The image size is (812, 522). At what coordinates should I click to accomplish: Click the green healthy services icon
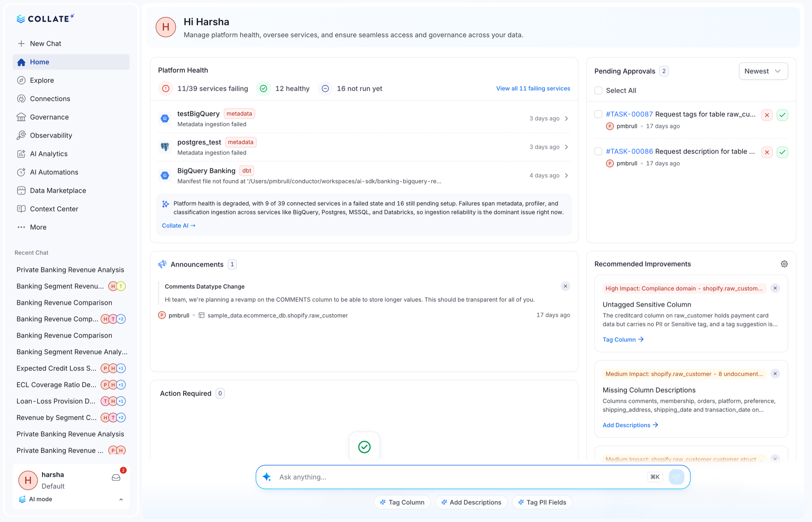click(x=263, y=89)
